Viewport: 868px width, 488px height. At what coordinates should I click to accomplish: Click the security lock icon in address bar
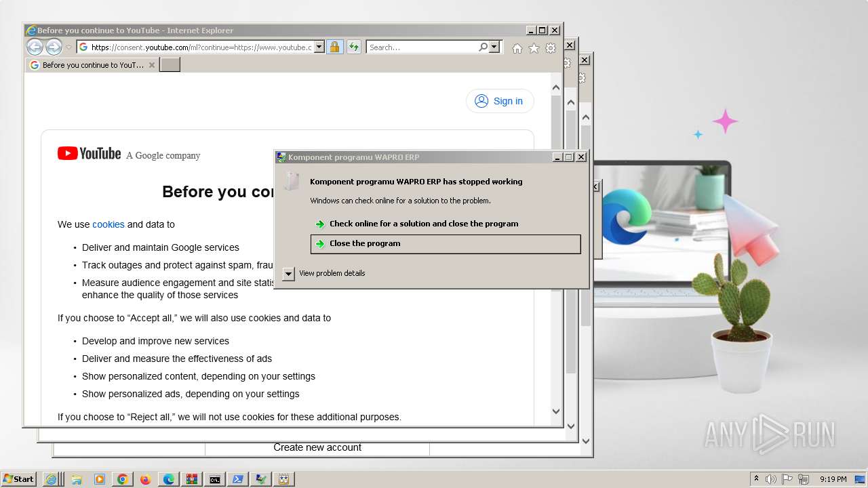click(334, 47)
